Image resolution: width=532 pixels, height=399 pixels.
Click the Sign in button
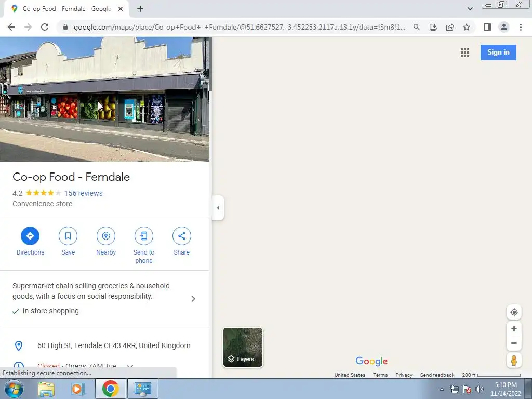(x=498, y=52)
